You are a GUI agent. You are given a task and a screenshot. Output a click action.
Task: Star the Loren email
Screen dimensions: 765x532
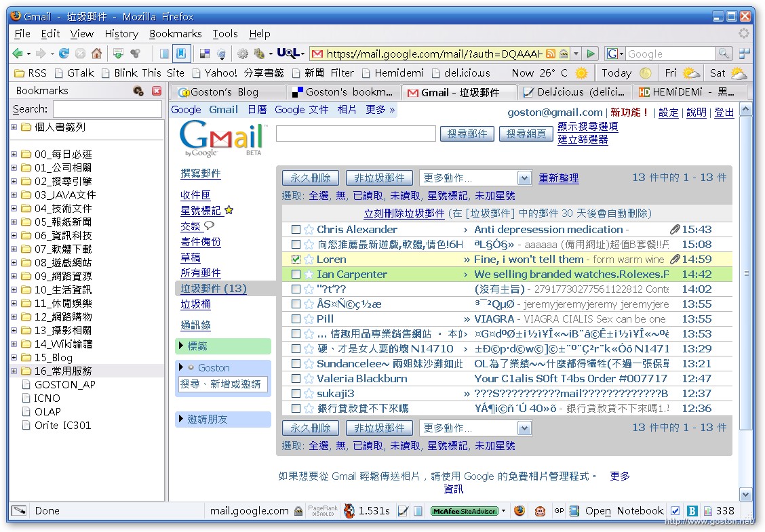tap(309, 260)
